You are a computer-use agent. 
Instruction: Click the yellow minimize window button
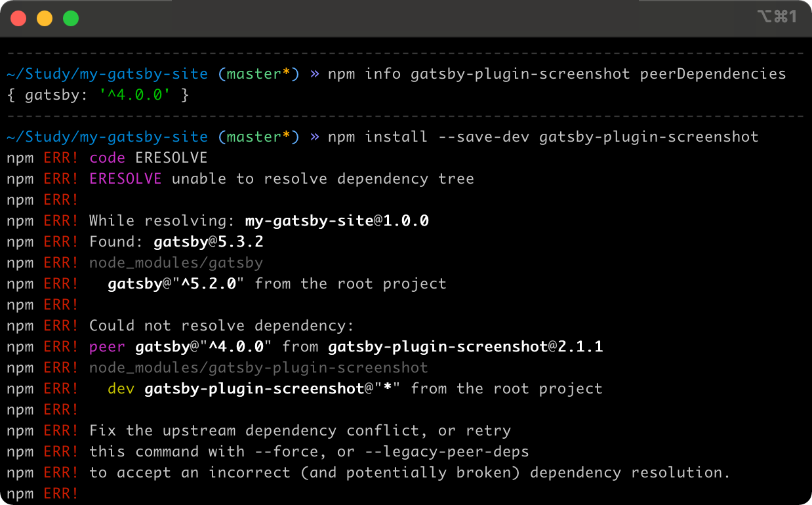[x=45, y=18]
